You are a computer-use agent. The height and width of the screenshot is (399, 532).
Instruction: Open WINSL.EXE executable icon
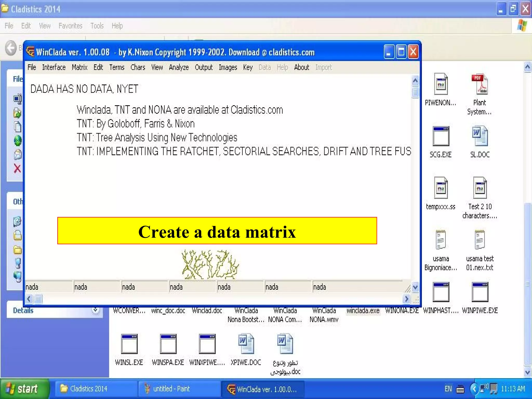[x=129, y=344]
